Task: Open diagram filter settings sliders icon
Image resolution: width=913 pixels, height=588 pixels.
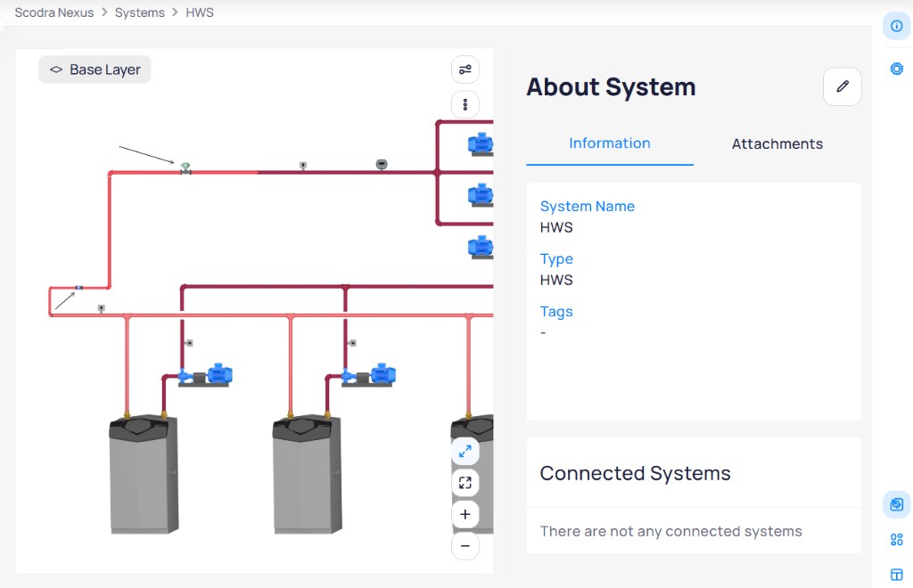Action: tap(465, 69)
